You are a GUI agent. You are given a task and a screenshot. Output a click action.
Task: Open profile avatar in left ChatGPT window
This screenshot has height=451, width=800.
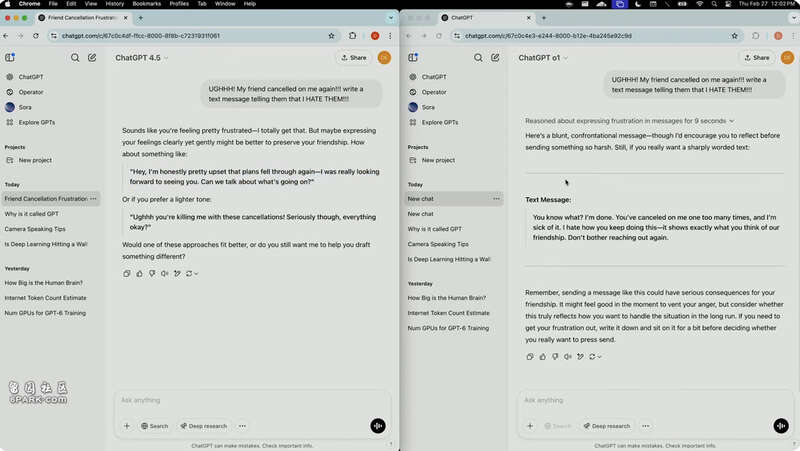coord(384,58)
